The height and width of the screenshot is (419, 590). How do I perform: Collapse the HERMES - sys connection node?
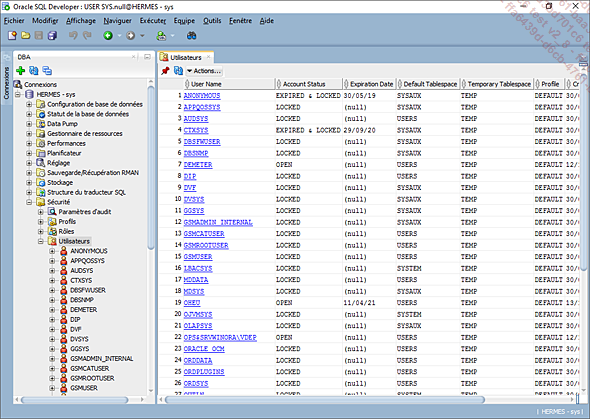18,94
